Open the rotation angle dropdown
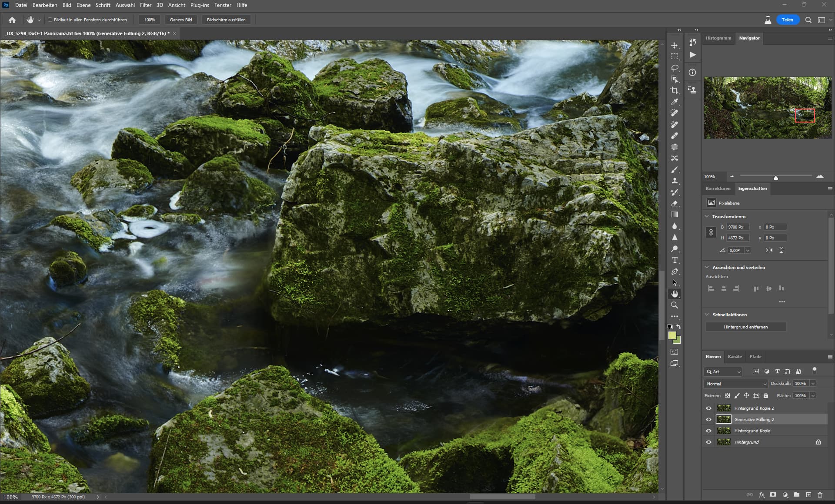The image size is (835, 504). click(x=748, y=250)
